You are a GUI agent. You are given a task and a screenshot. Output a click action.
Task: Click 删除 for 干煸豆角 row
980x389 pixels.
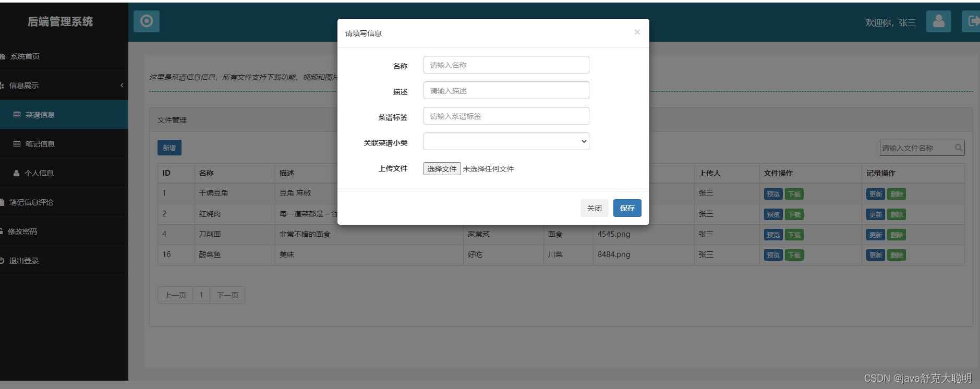pos(897,194)
